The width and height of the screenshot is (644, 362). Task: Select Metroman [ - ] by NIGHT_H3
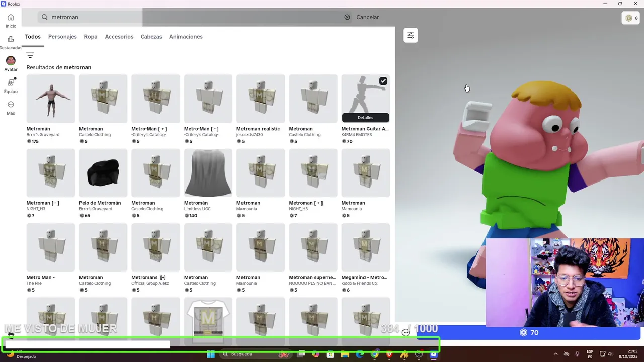(x=51, y=173)
